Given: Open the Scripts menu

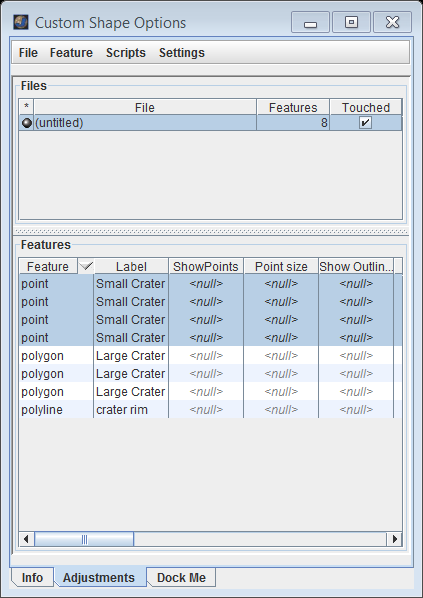Looking at the screenshot, I should pos(126,53).
